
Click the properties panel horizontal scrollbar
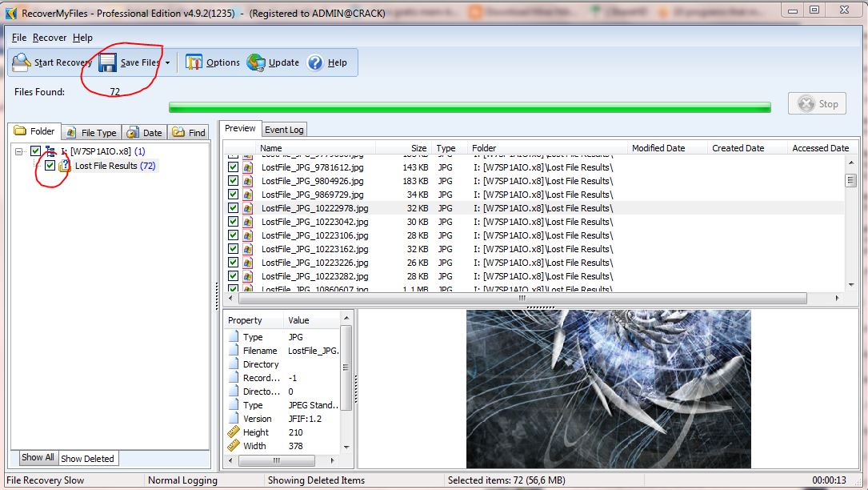click(x=277, y=460)
